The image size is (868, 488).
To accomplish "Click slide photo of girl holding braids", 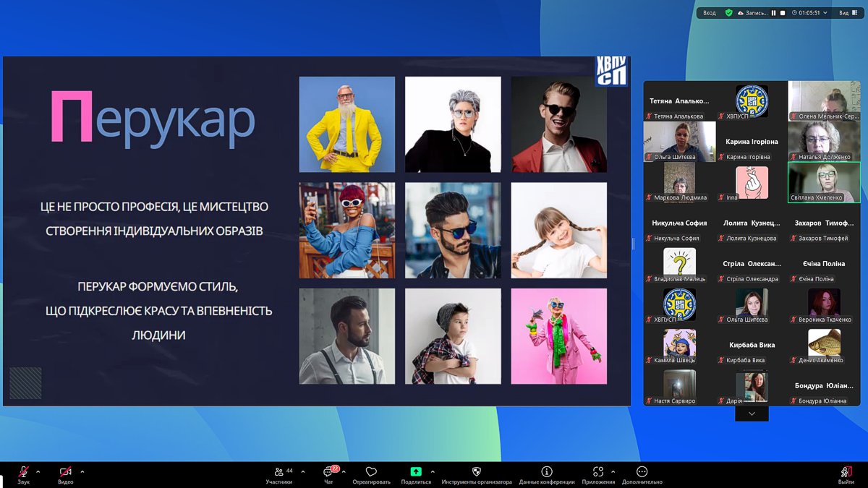I will pyautogui.click(x=559, y=230).
